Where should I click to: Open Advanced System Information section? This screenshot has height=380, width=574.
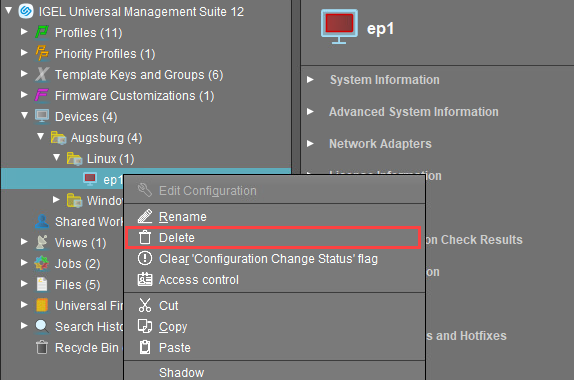pos(414,112)
